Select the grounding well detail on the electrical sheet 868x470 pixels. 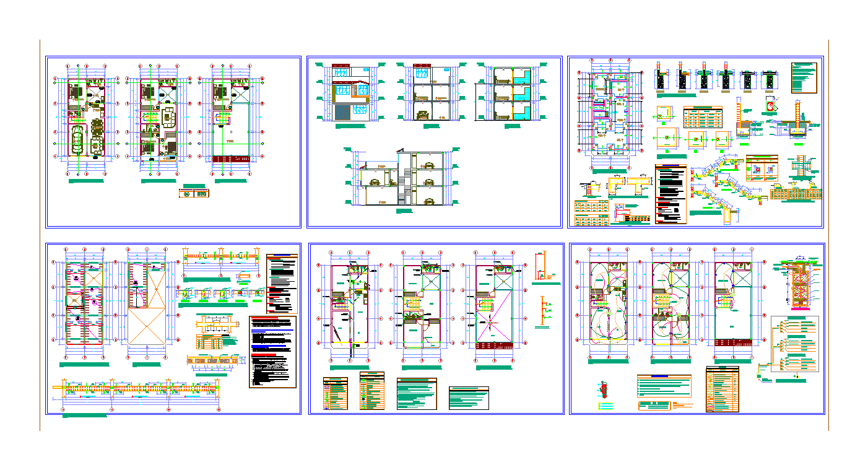tap(799, 282)
